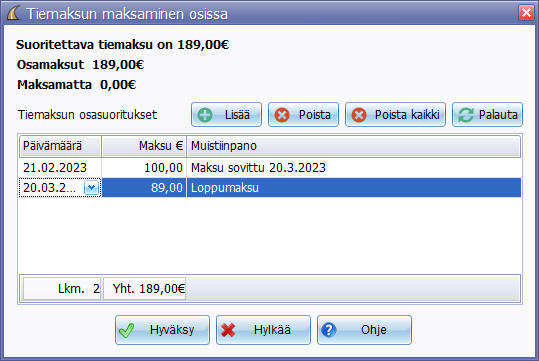
Task: Click the Poista kaikki button
Action: coord(395,114)
